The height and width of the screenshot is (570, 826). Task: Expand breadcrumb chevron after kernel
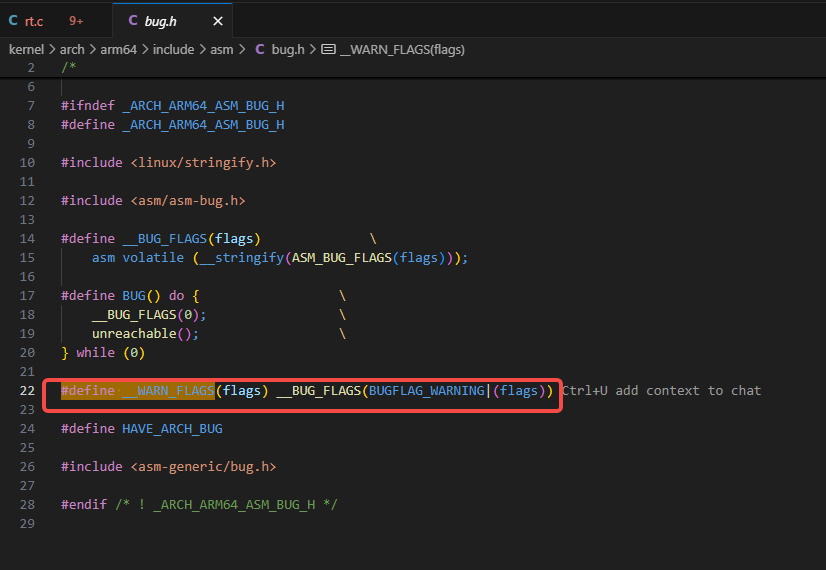click(52, 50)
